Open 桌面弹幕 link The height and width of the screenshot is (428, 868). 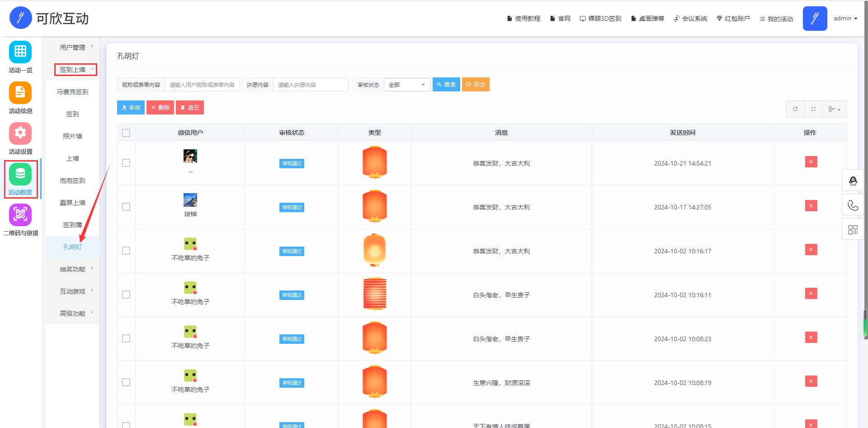coord(647,19)
